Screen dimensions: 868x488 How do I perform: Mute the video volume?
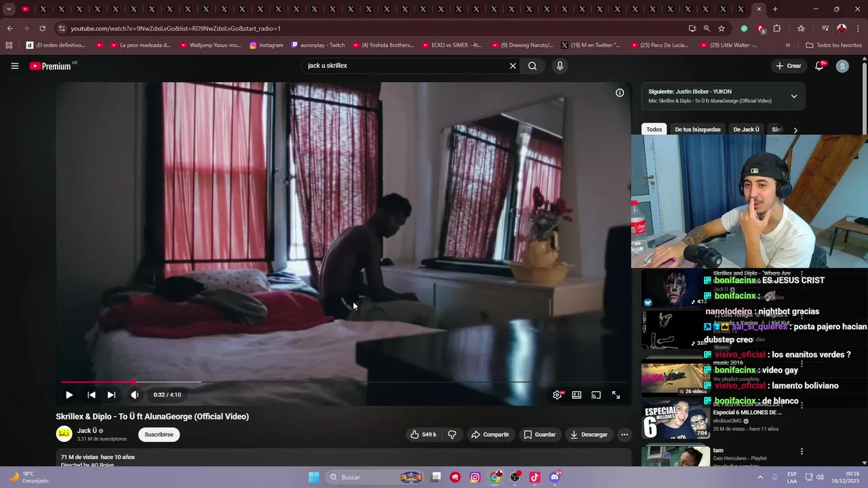(135, 394)
